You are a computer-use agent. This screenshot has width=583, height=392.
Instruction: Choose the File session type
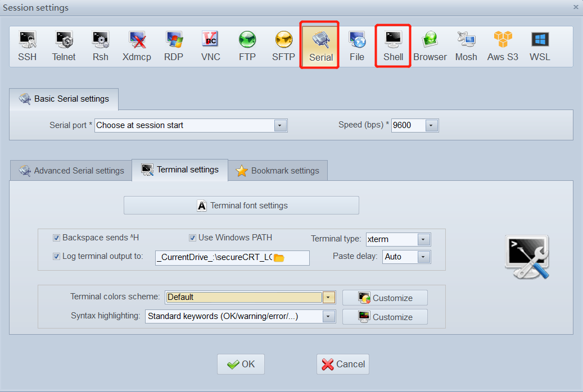click(357, 46)
